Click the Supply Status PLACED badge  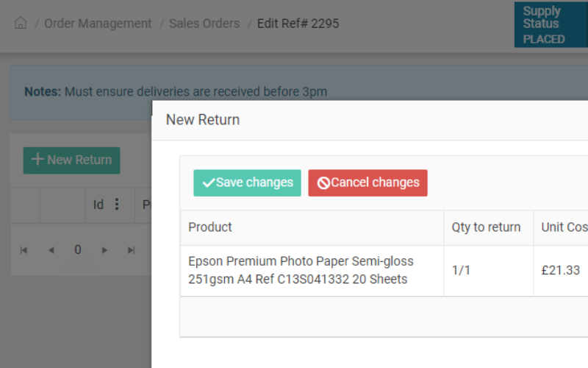click(551, 25)
